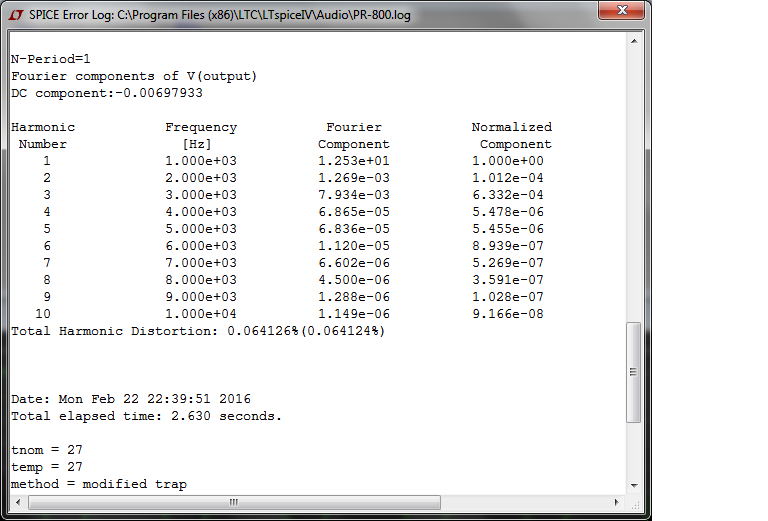This screenshot has width=768, height=521.
Task: Click frequency value 2.000e+03
Action: coord(201,178)
